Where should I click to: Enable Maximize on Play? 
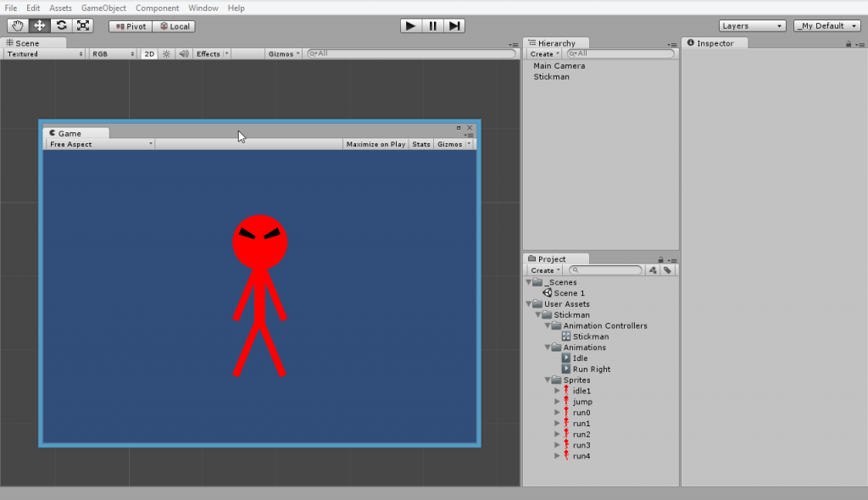(376, 144)
